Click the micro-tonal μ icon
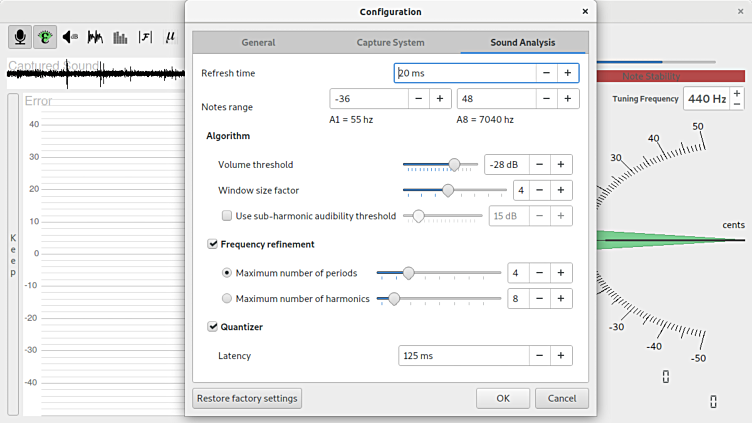The image size is (752, 423). tap(170, 37)
